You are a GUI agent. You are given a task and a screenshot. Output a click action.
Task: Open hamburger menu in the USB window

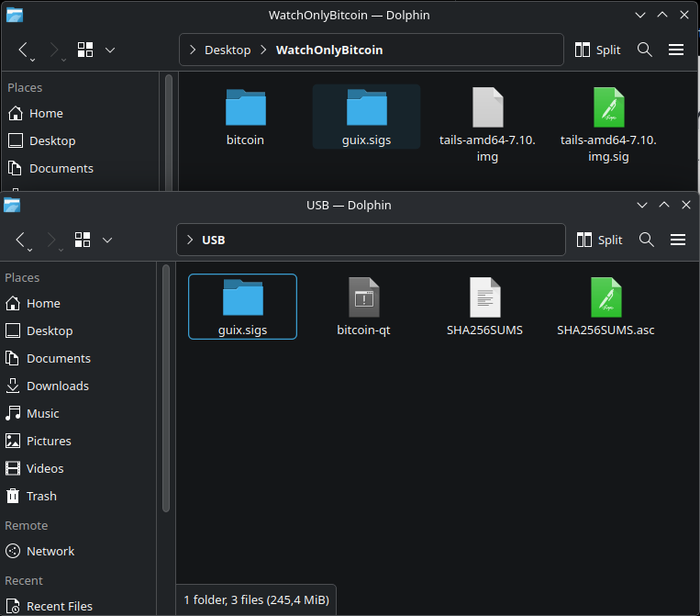tap(678, 241)
